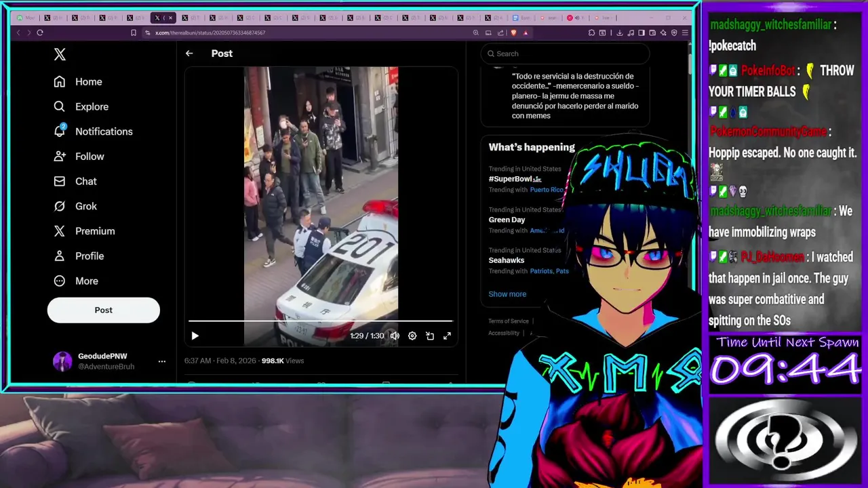Toggle the browser sidebar panel icon
This screenshot has height=488, width=868.
[642, 33]
